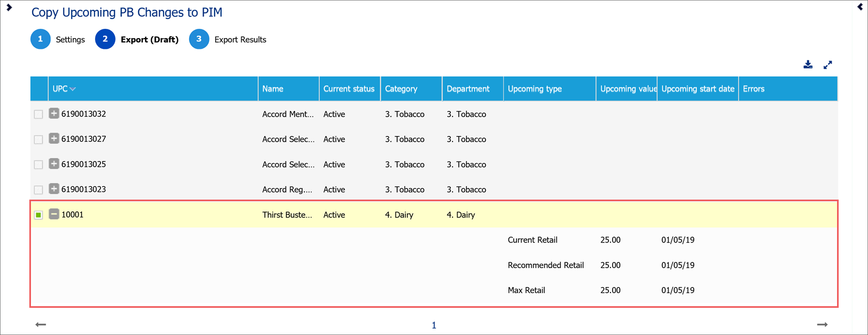Click the Recommended Retail row label
Image resolution: width=868 pixels, height=335 pixels.
546,265
